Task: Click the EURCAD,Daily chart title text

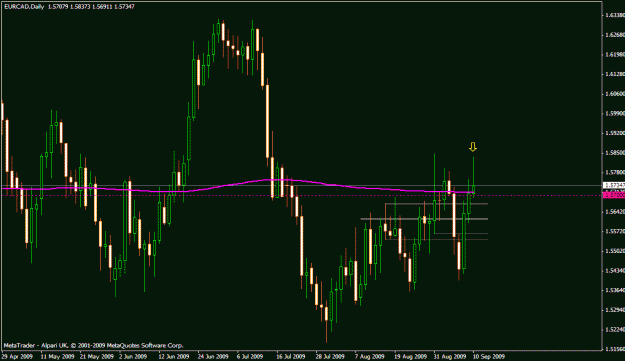Action: tap(24, 7)
